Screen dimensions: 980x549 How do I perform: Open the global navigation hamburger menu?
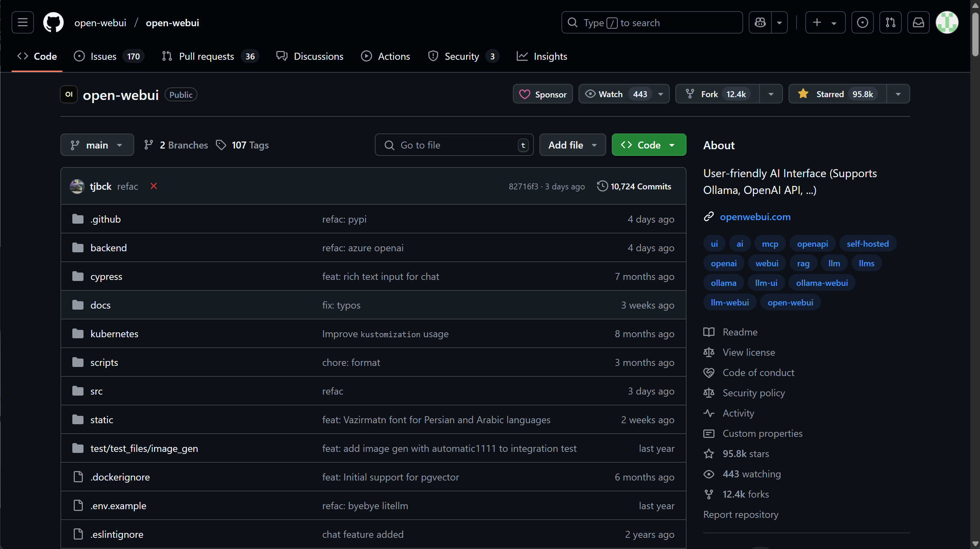(x=22, y=22)
